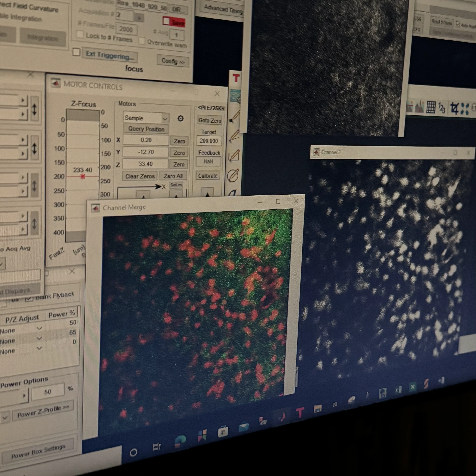Enable the Lock to # Frames checkbox
476x476 pixels.
coord(80,34)
